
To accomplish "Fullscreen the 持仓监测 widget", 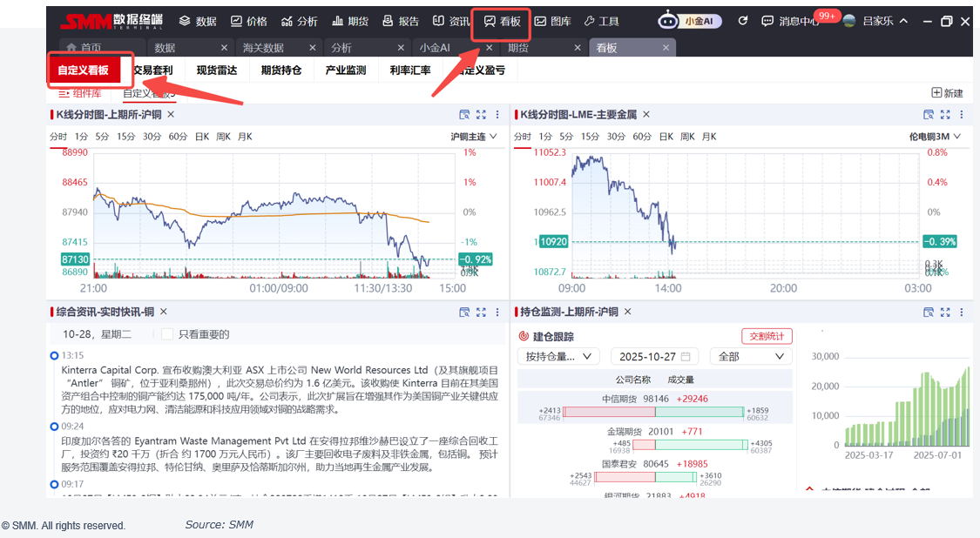I will click(945, 312).
